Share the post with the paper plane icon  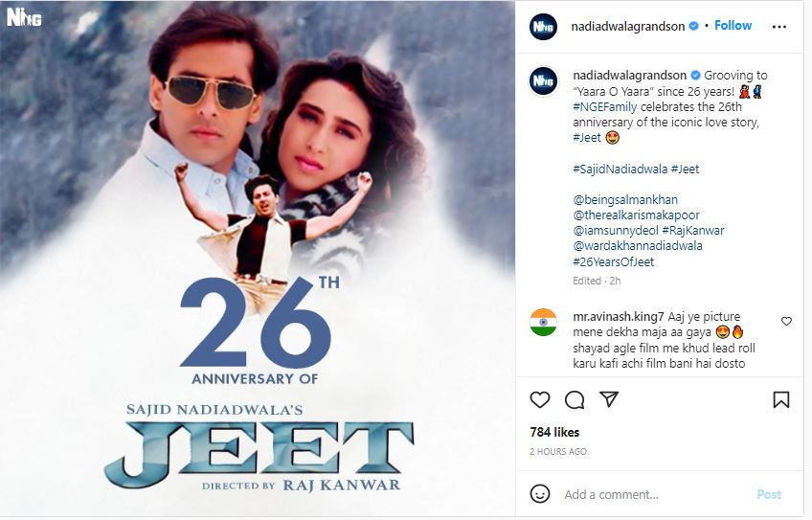(x=609, y=399)
